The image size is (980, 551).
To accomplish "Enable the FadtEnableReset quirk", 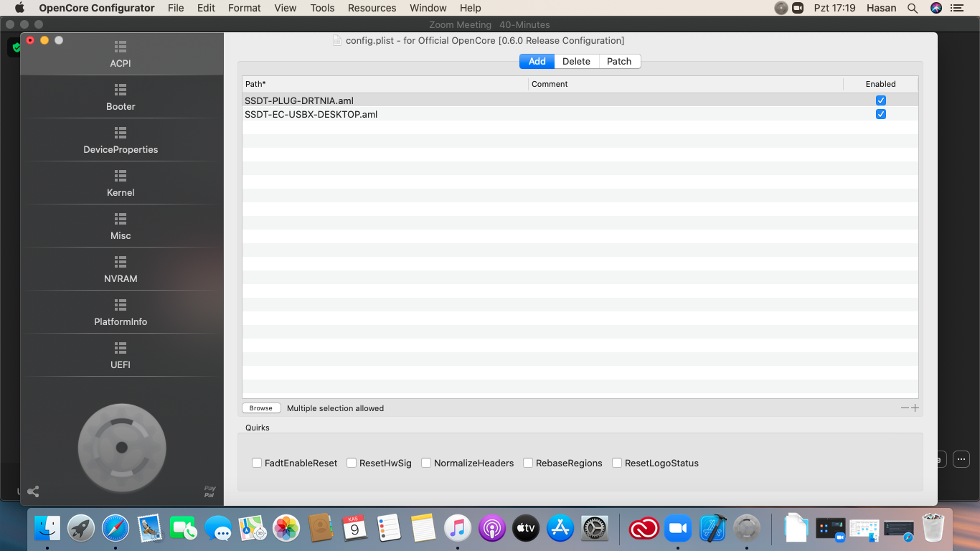I will pyautogui.click(x=257, y=463).
